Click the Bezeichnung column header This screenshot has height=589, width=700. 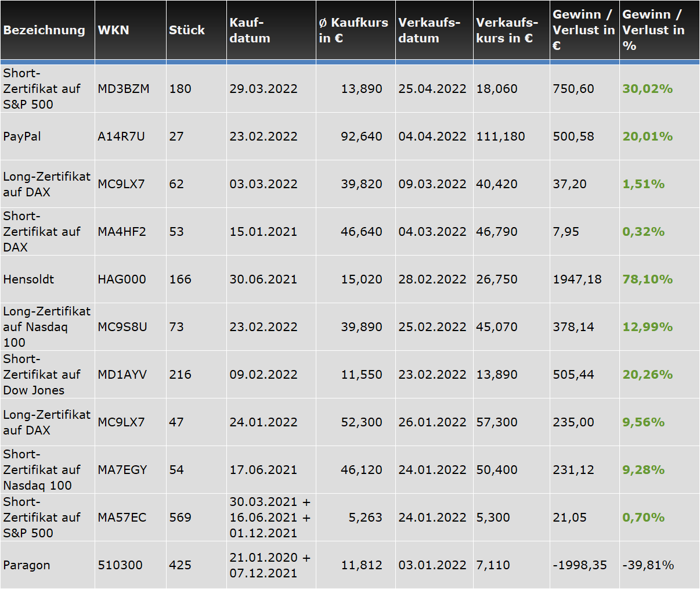[44, 30]
